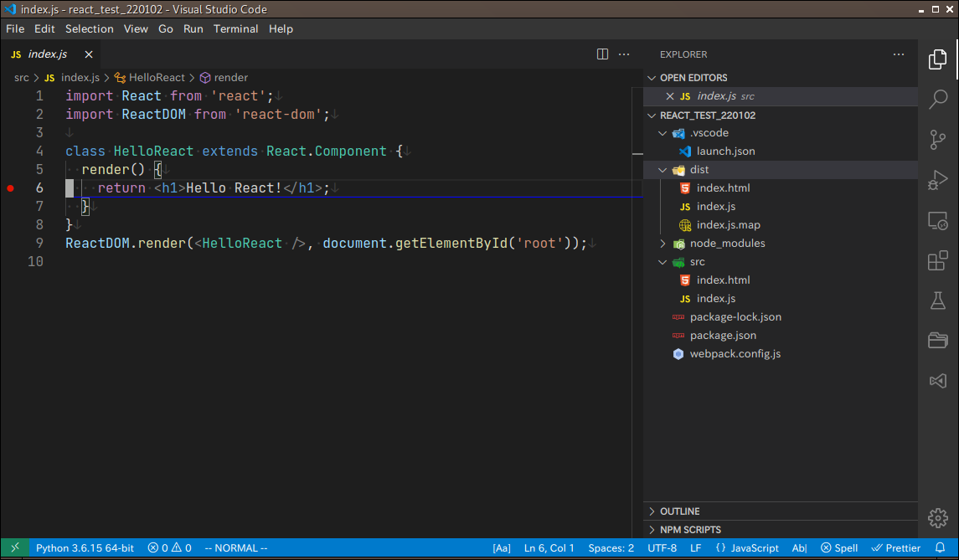Open the Extensions view

tap(937, 260)
